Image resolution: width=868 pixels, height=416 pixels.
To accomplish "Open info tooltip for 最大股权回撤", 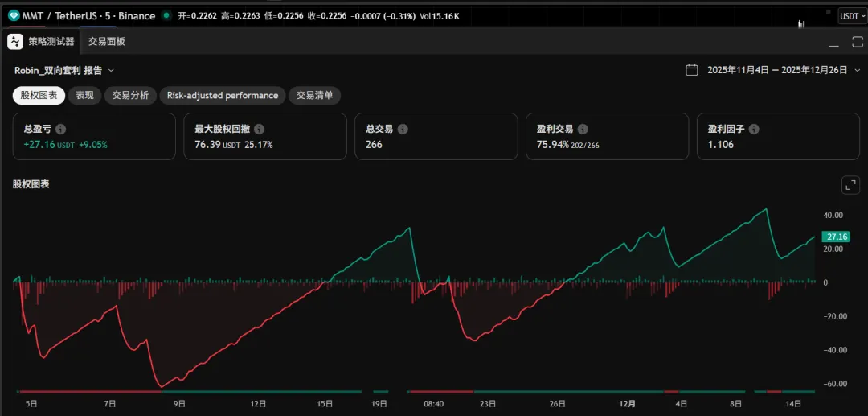I will coord(259,129).
